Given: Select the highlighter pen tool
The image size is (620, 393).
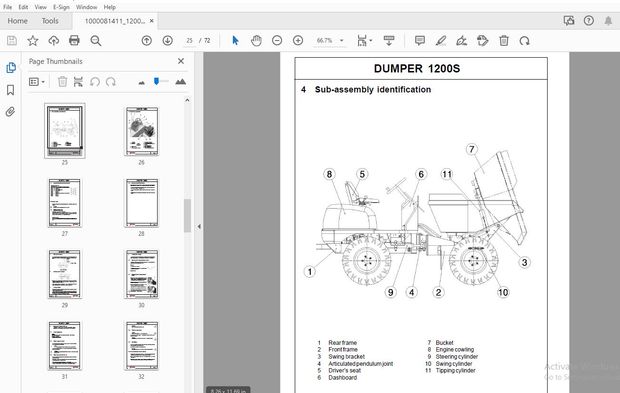Looking at the screenshot, I should (441, 40).
